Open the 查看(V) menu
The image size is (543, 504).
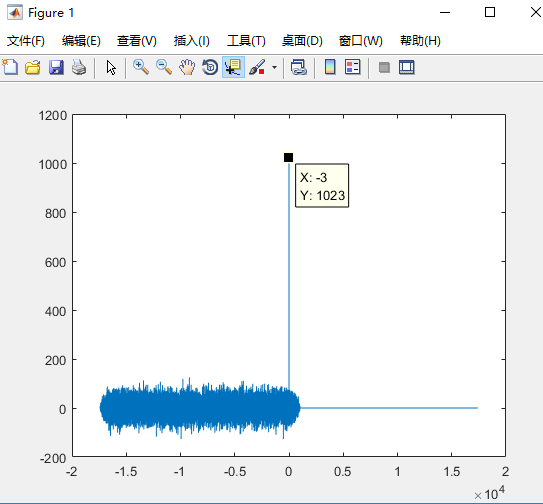tap(137, 41)
